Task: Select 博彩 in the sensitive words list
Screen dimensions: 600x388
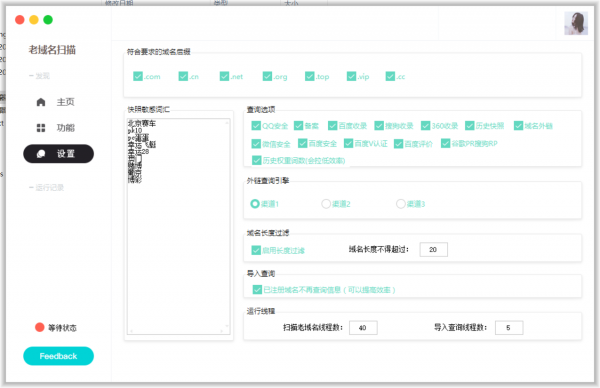Action: [x=135, y=180]
